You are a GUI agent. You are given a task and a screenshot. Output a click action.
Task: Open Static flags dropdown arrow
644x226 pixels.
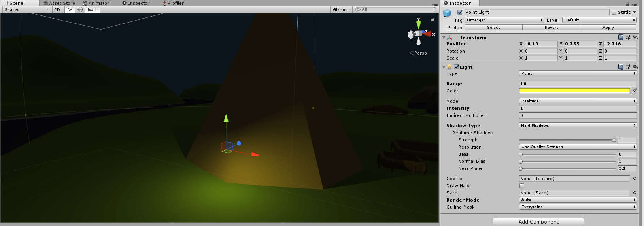(x=635, y=12)
